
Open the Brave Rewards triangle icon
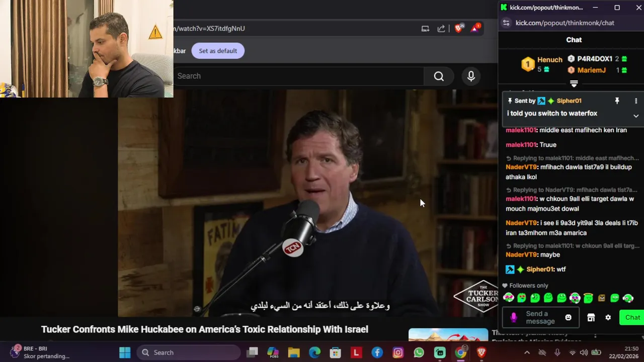click(475, 28)
